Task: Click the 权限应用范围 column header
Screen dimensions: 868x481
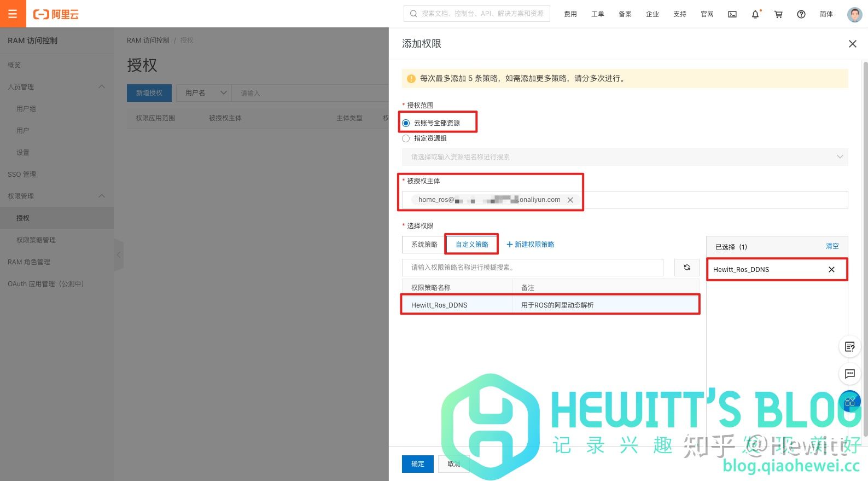Action: pos(155,118)
